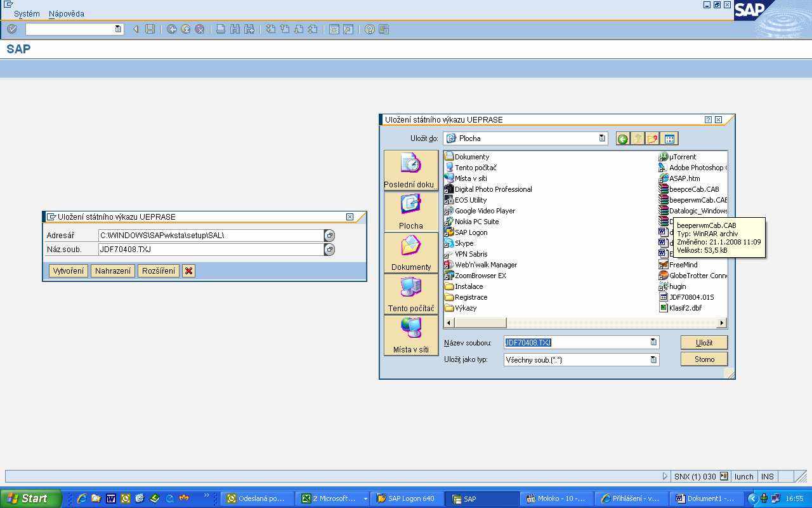Image resolution: width=812 pixels, height=508 pixels.
Task: Select Poslední dokumenty in places sidebar
Action: pos(411,170)
